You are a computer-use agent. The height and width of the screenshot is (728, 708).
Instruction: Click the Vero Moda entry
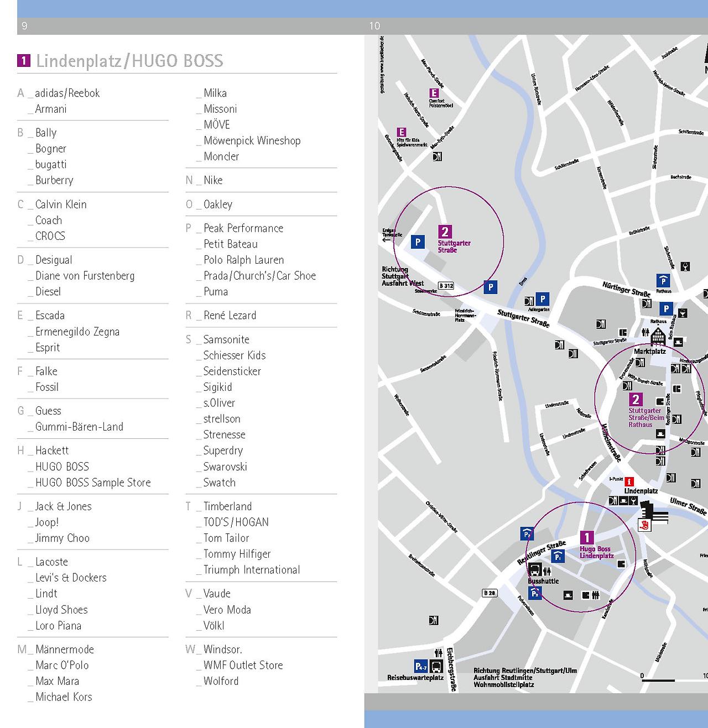[227, 610]
